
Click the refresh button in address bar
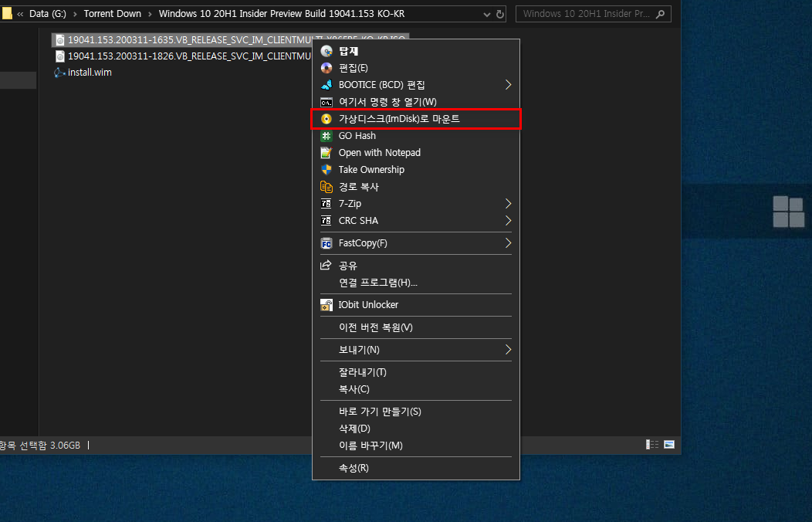coord(499,14)
